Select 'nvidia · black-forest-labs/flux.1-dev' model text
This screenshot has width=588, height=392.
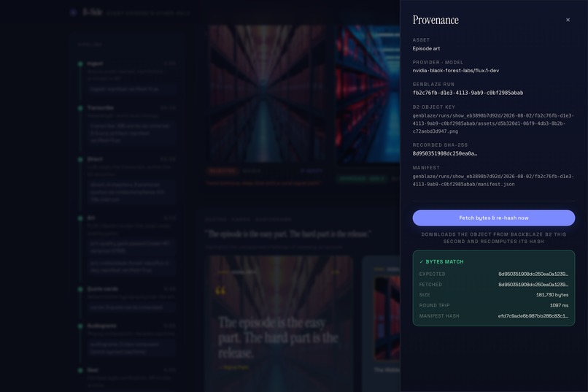(456, 71)
